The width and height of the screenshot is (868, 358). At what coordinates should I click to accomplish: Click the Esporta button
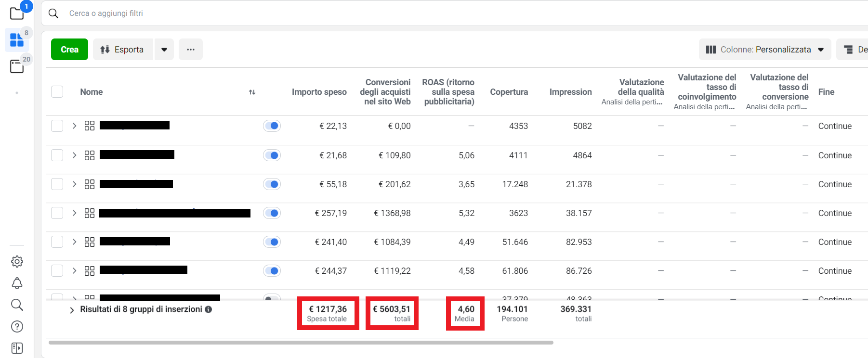point(122,50)
